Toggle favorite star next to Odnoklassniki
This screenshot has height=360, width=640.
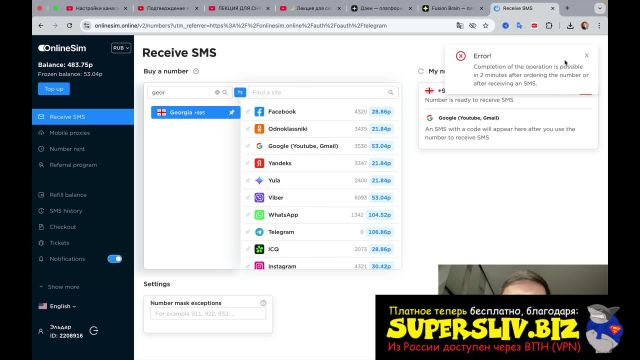248,129
